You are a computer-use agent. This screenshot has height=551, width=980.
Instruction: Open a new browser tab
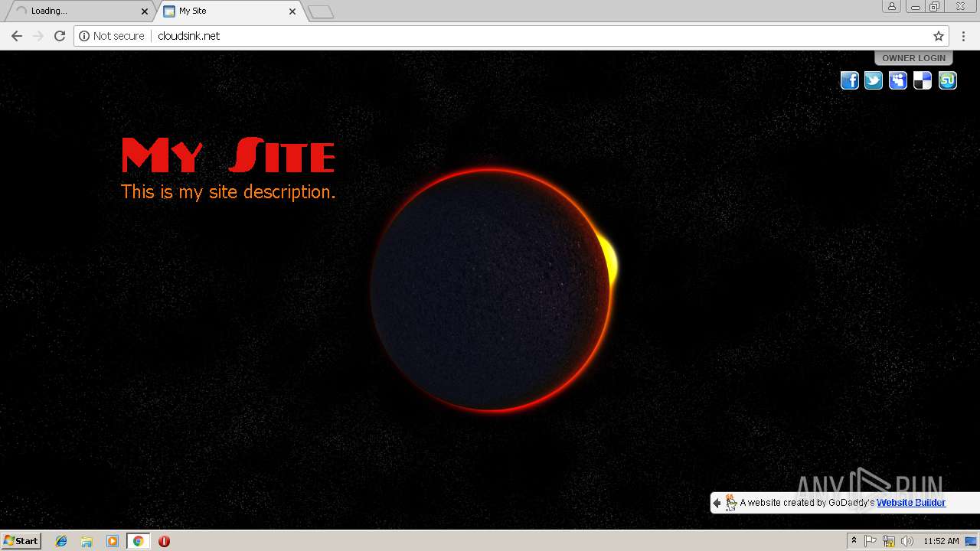pyautogui.click(x=321, y=11)
